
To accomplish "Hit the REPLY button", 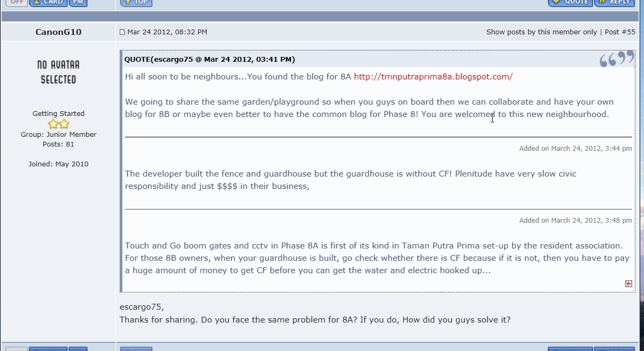I will [614, 2].
